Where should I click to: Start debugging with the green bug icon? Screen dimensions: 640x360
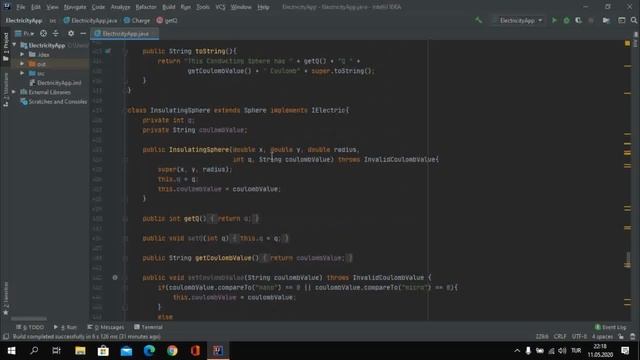point(567,20)
